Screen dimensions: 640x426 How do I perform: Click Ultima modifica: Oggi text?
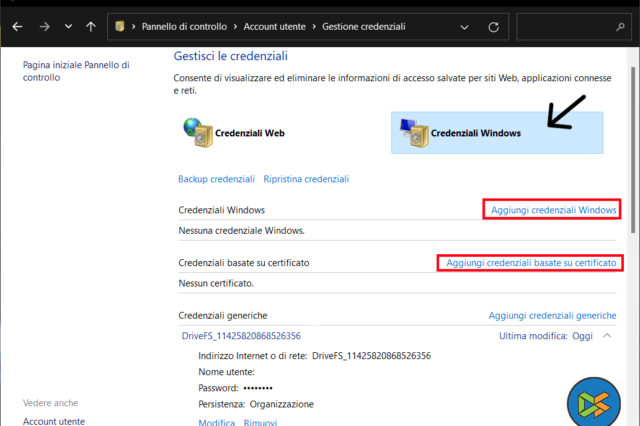point(546,336)
